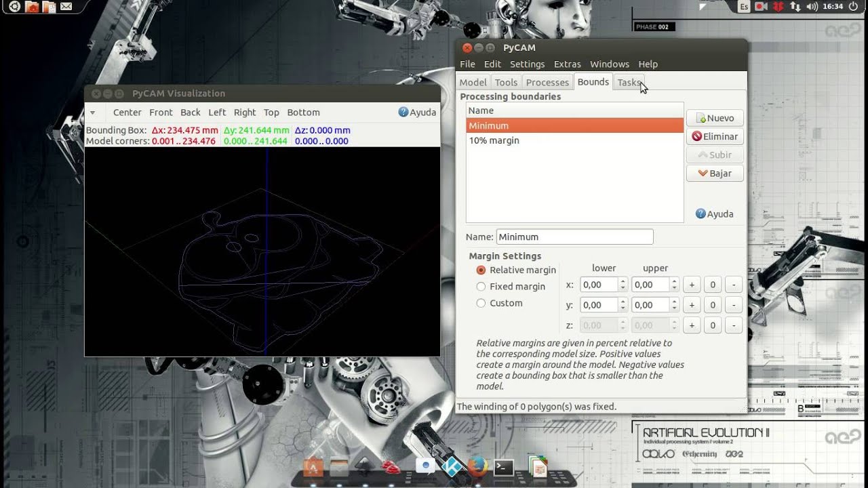
Task: Click the plus button in the x row
Action: (x=691, y=285)
